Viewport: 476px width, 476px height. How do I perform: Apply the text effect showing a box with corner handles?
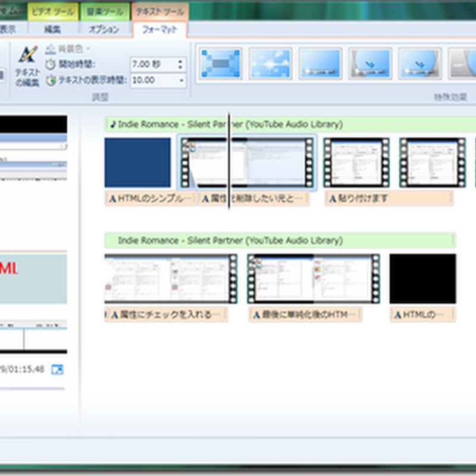point(221,64)
